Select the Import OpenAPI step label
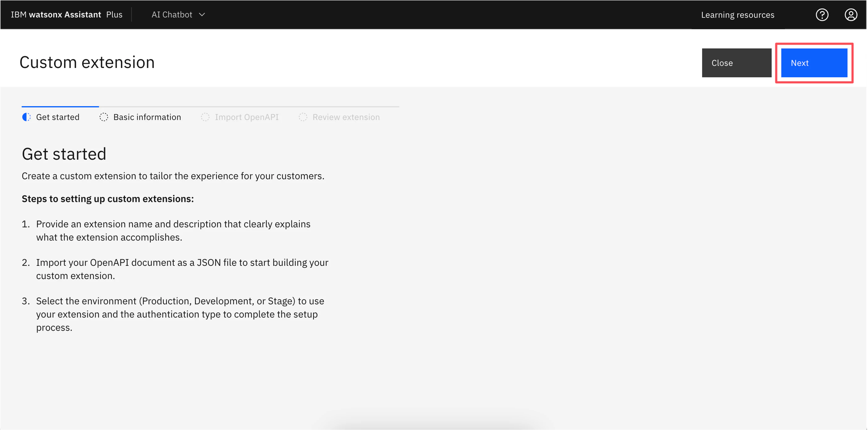The height and width of the screenshot is (430, 868). 247,117
